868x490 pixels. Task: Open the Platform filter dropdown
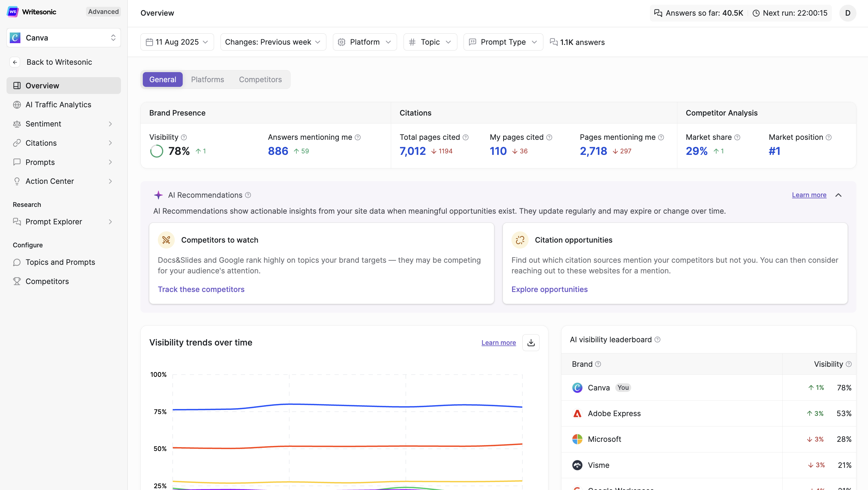click(x=365, y=42)
